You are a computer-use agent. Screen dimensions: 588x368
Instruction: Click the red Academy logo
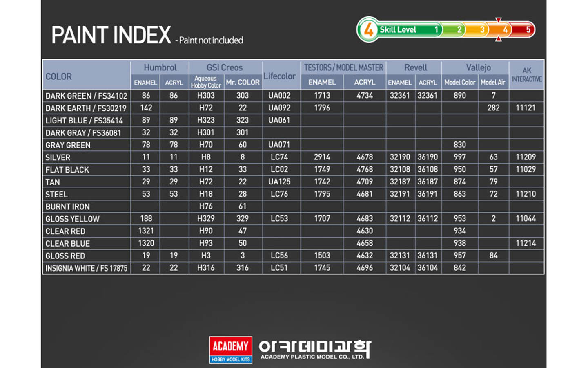coord(230,350)
